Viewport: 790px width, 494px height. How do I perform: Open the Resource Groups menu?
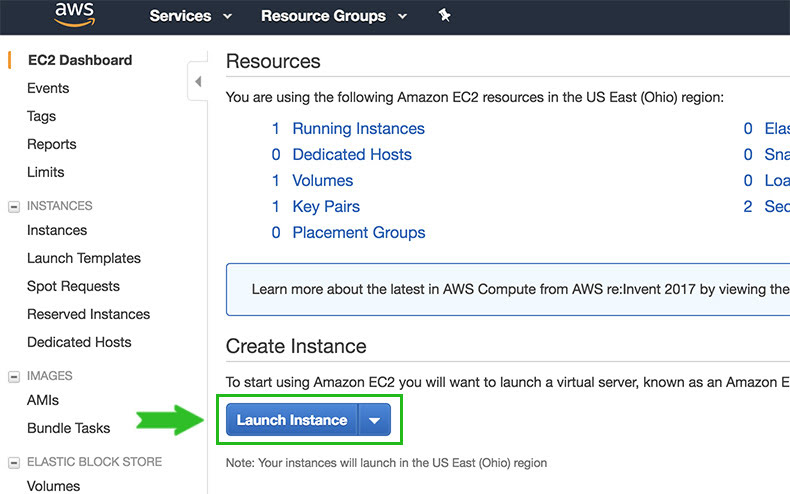[x=334, y=16]
